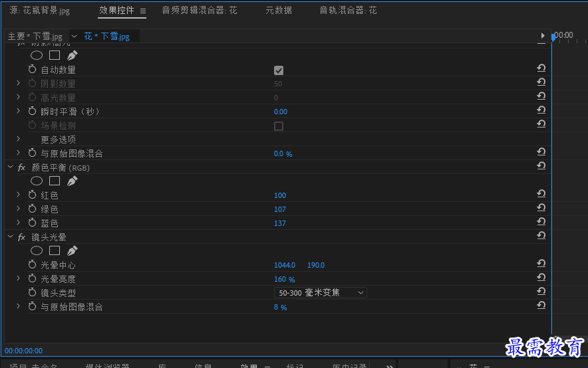Toggle timeline view arrow button

543,36
